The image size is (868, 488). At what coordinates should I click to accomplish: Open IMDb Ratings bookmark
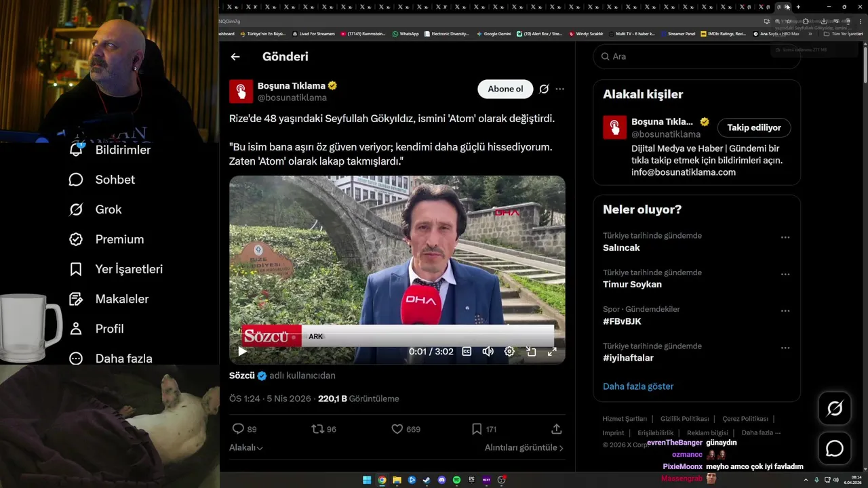point(723,34)
